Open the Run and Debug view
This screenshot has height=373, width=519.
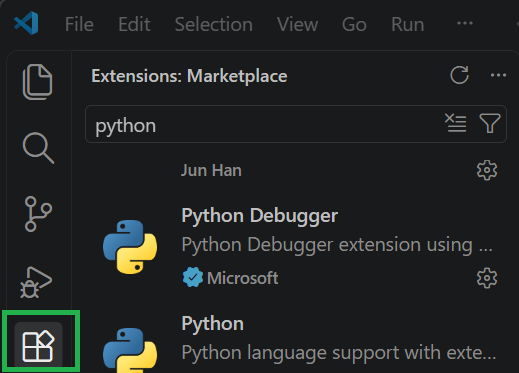pos(36,282)
